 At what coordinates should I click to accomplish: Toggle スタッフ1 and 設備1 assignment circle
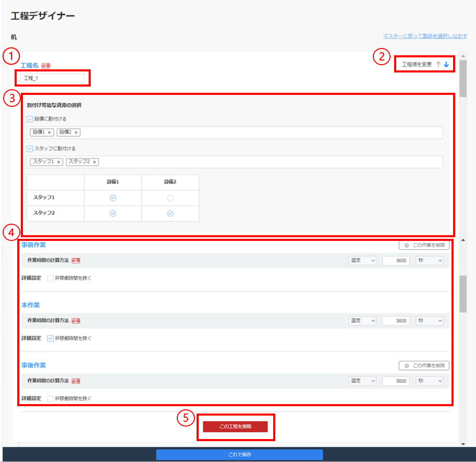coord(113,198)
